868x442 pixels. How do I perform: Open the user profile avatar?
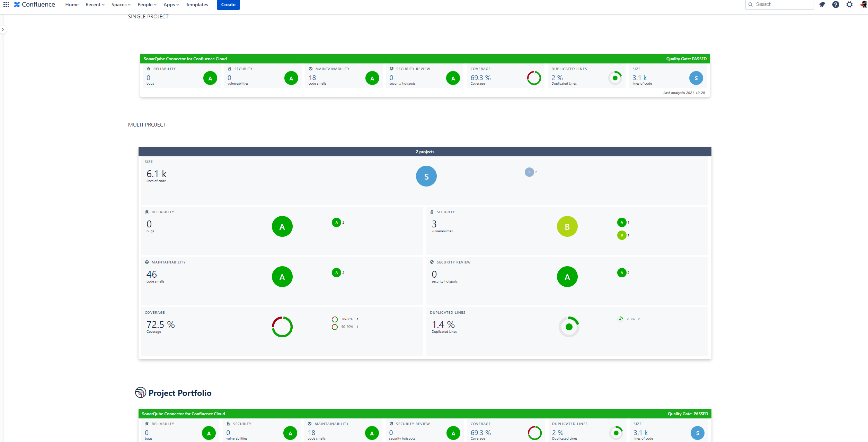864,5
